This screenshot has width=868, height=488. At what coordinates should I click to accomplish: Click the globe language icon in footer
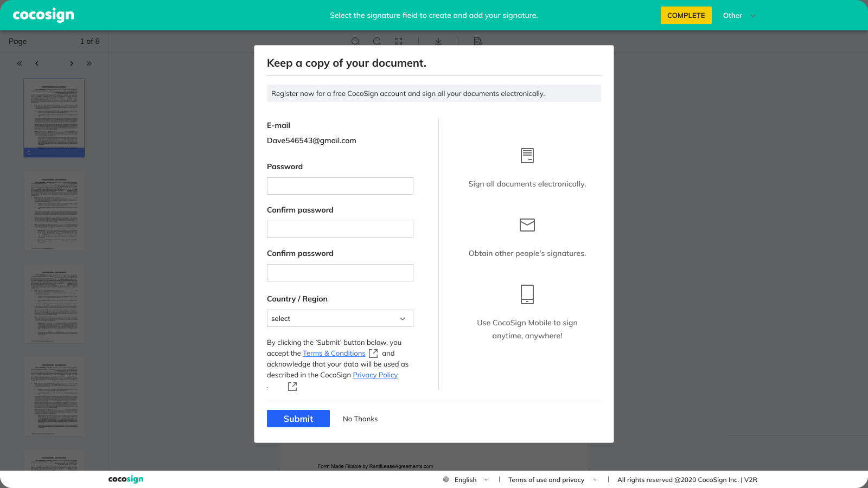coord(446,480)
